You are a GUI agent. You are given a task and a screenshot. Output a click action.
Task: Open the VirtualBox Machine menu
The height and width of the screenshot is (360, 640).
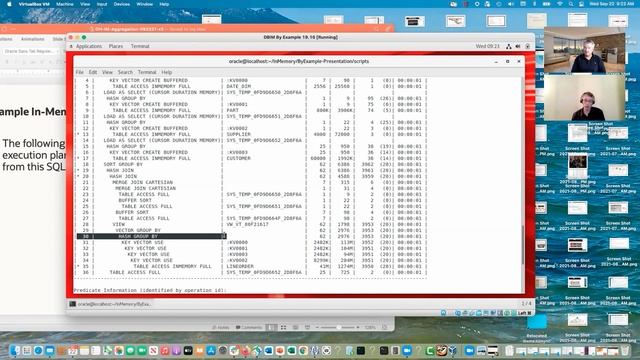pos(64,4)
